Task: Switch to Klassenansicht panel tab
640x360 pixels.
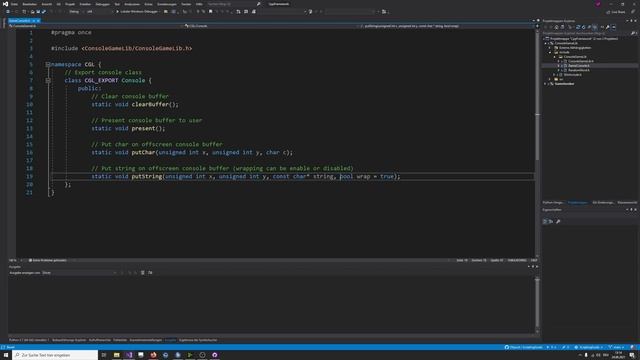Action: click(627, 202)
